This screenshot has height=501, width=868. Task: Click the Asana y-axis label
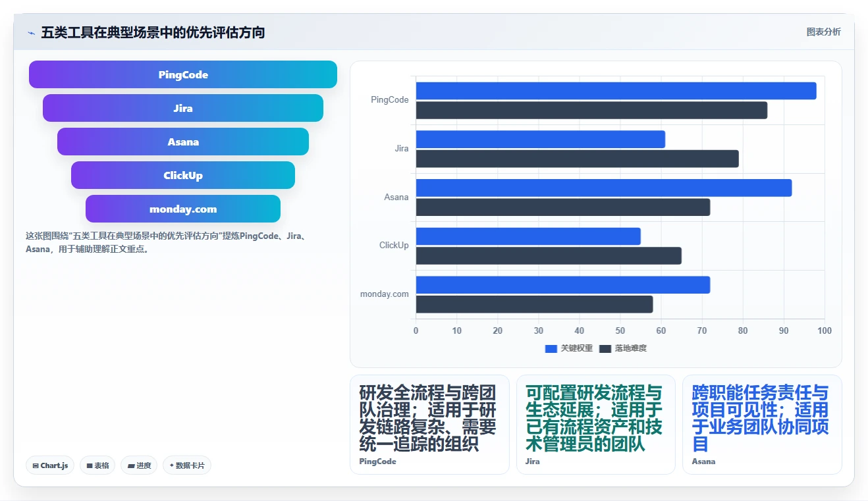click(396, 197)
